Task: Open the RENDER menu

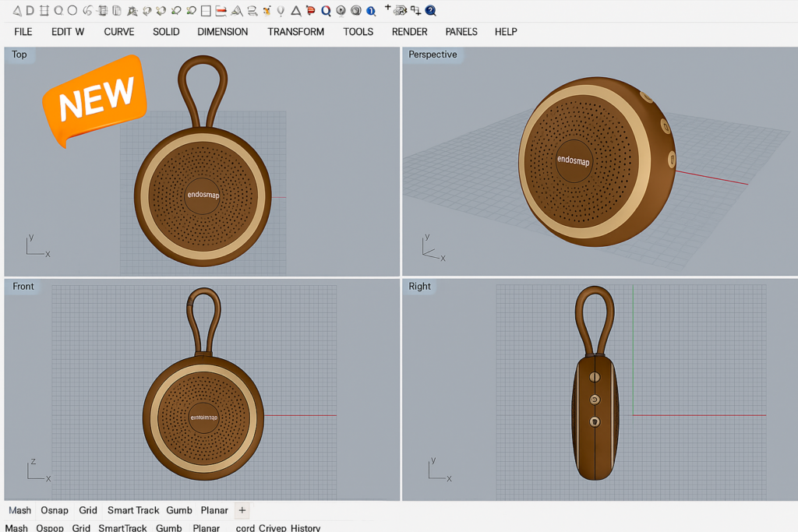Action: coord(409,32)
